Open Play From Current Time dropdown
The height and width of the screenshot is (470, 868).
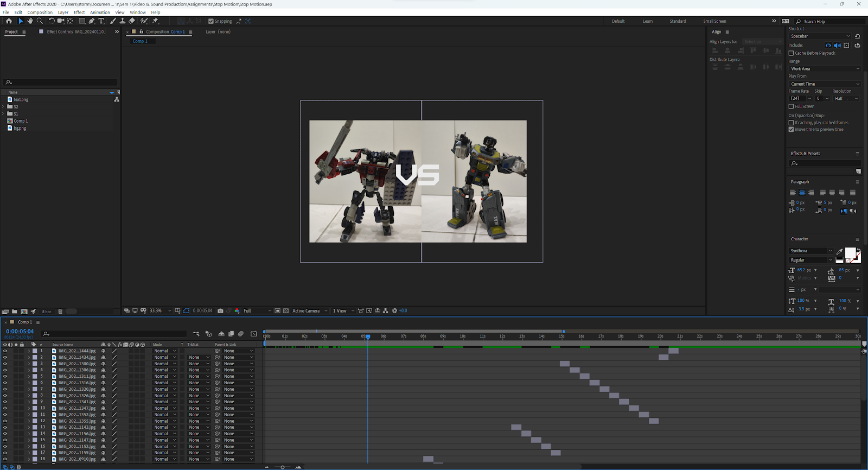point(825,84)
